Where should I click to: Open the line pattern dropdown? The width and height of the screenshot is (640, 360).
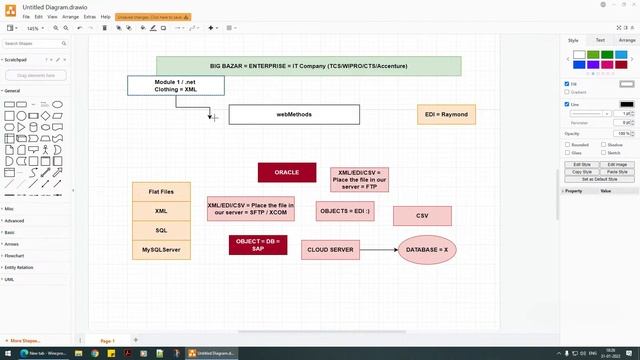click(590, 113)
